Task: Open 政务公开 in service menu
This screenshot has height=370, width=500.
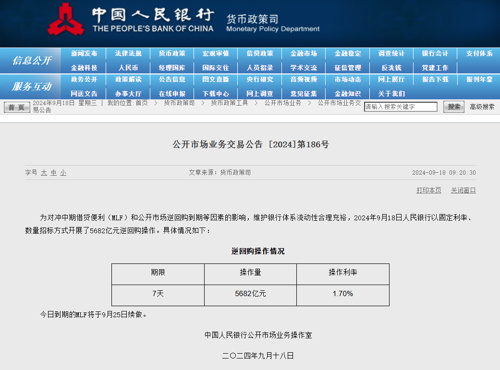Action: pyautogui.click(x=84, y=79)
